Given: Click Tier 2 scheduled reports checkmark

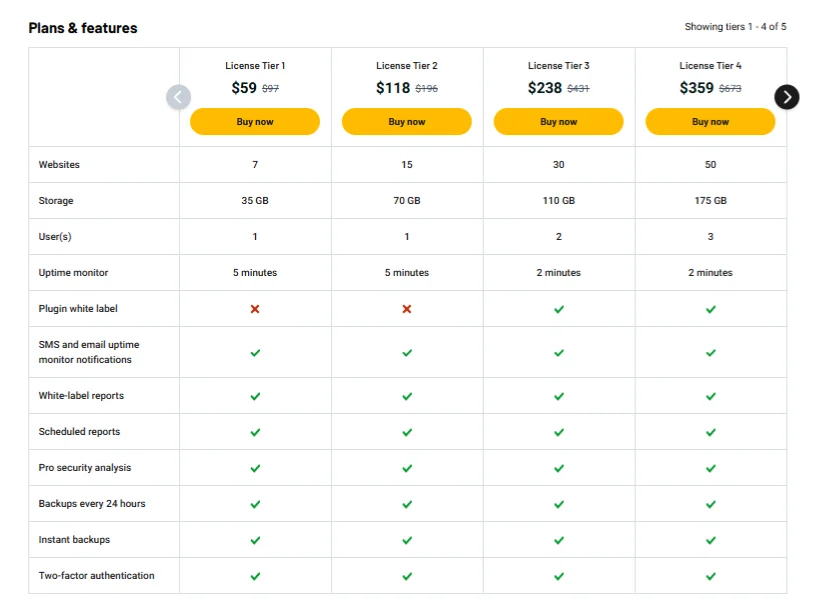Looking at the screenshot, I should coord(407,432).
